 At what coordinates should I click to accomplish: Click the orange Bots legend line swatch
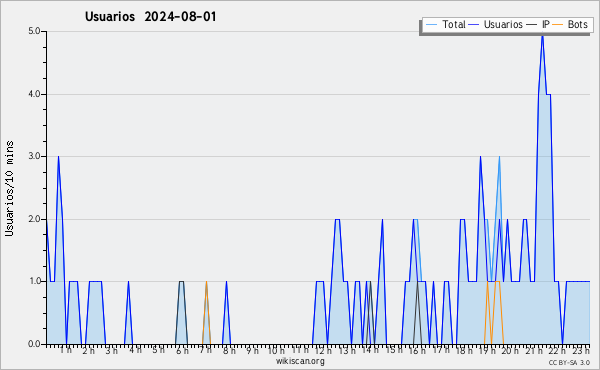[558, 25]
